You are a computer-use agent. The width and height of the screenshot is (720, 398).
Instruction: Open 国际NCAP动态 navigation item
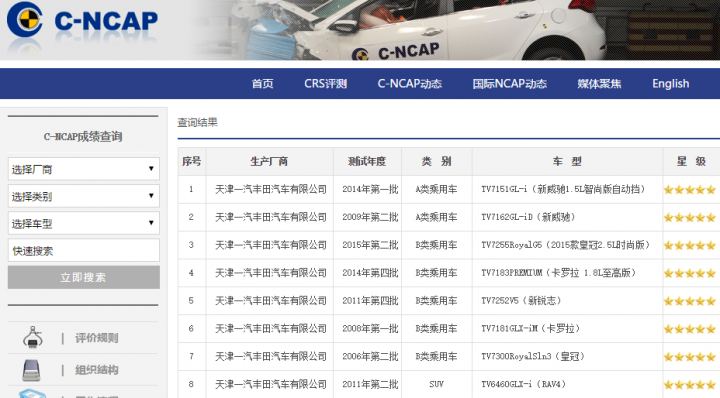tap(510, 84)
